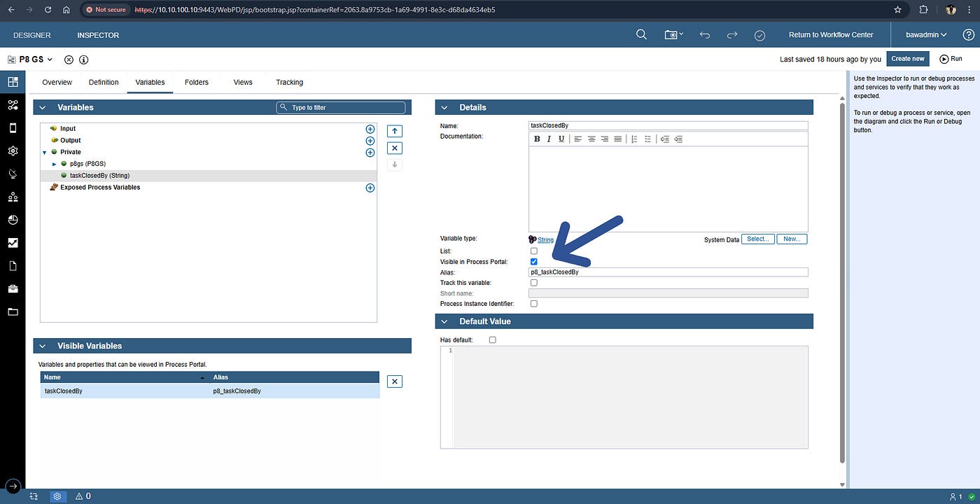This screenshot has height=504, width=980.
Task: Enable the Has default checkbox
Action: tap(492, 339)
